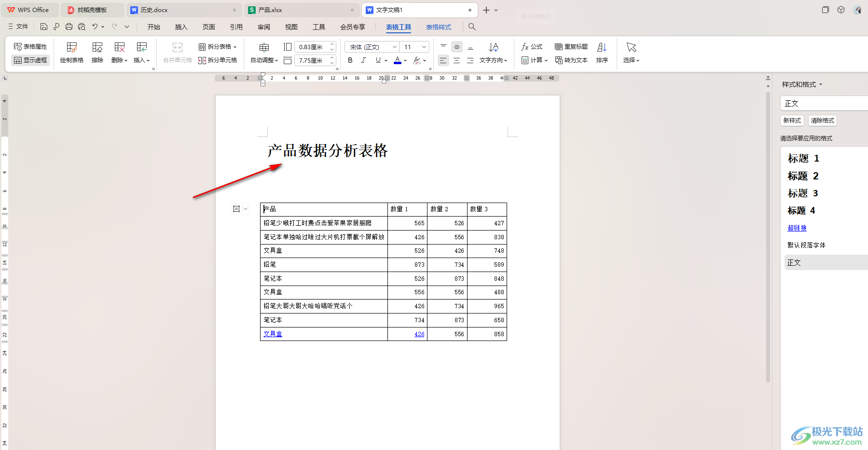Open 表格属性 table properties

[30, 47]
